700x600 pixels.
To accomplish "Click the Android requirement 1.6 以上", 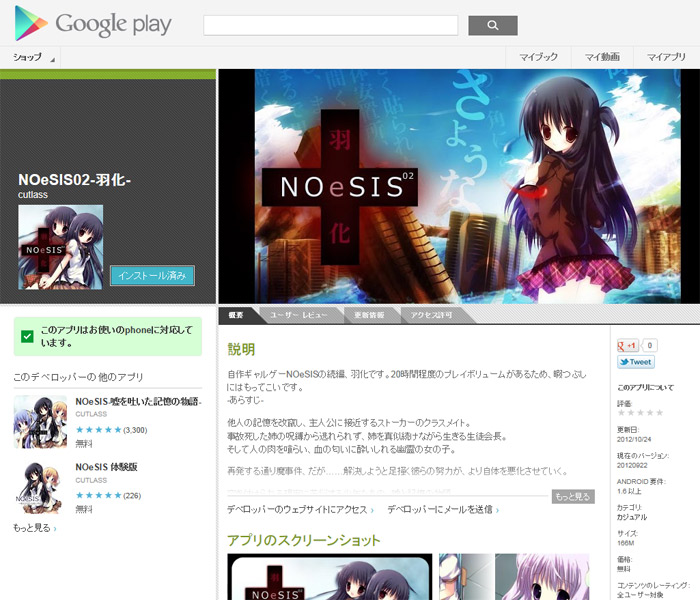I will click(x=629, y=491).
